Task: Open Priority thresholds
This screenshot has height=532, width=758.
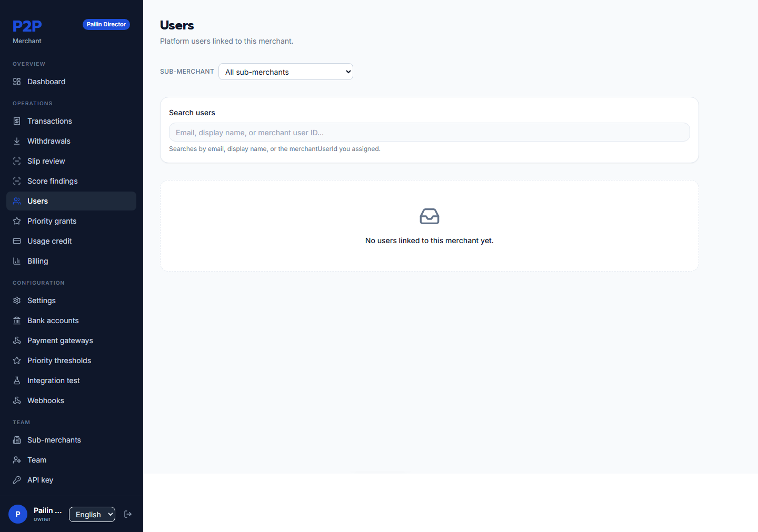Action: pos(71,360)
